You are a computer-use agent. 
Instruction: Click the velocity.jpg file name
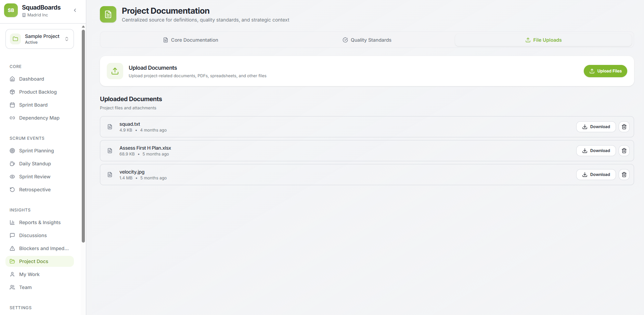(x=132, y=172)
